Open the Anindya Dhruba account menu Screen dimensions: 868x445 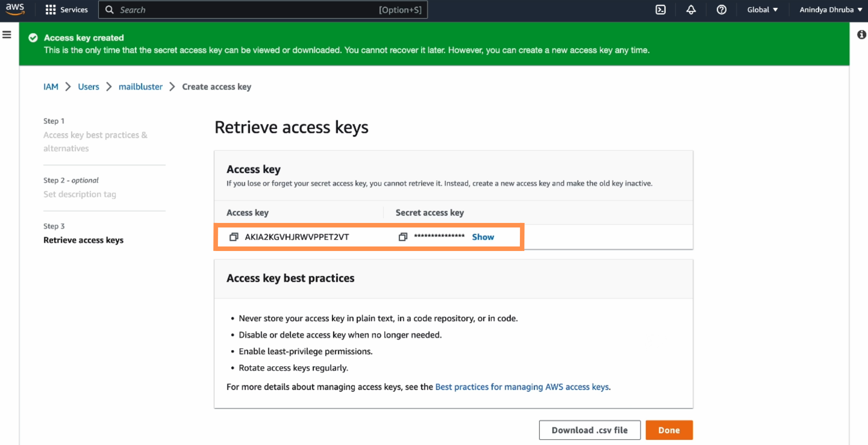[830, 9]
